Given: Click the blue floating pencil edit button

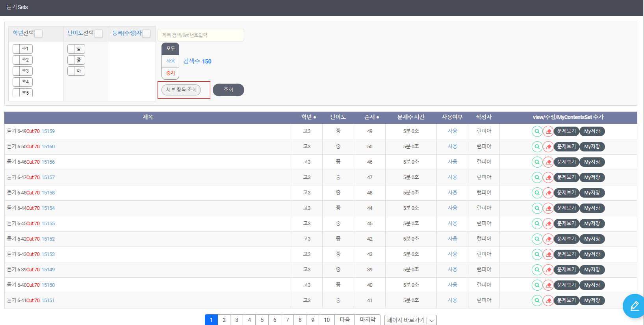Looking at the screenshot, I should click(634, 306).
